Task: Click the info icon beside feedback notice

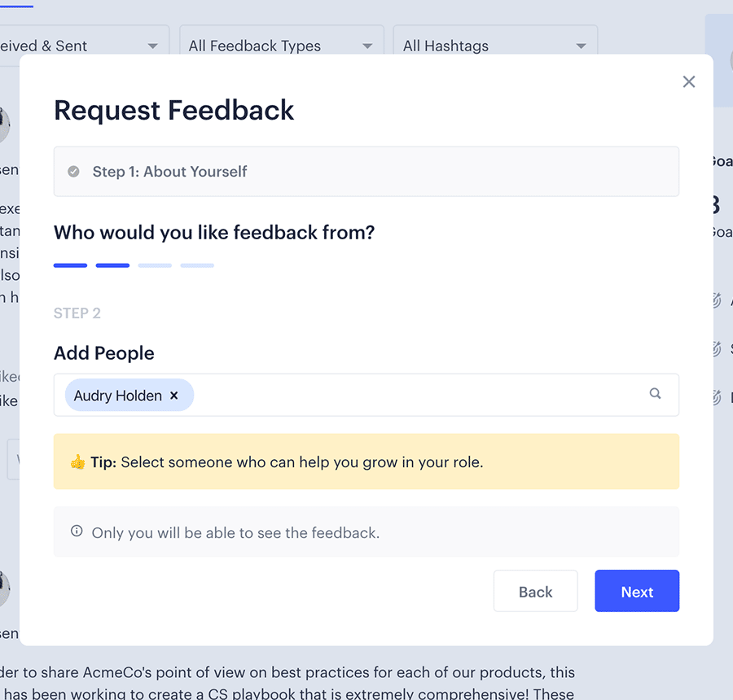Action: click(x=77, y=531)
